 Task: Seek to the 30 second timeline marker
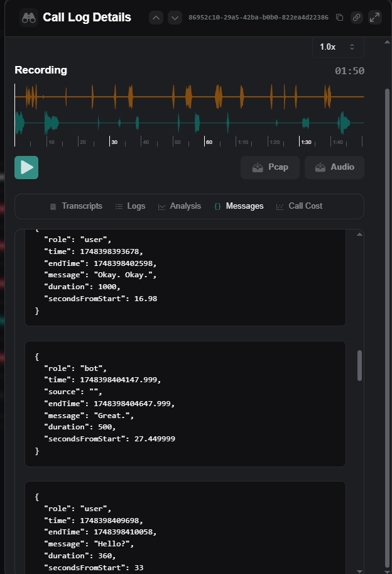[114, 142]
